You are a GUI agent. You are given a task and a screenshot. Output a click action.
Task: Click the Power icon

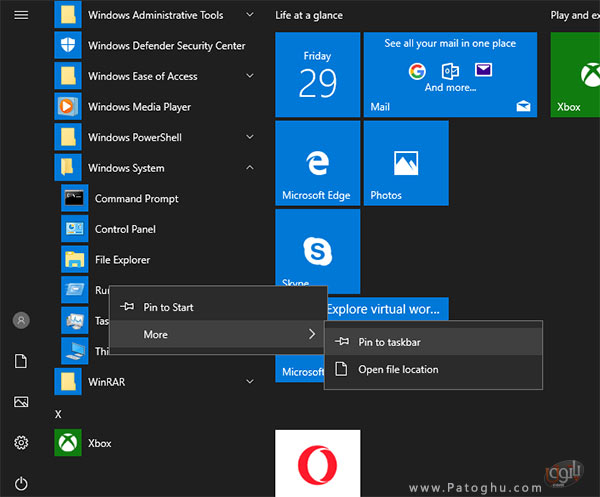coord(21,484)
